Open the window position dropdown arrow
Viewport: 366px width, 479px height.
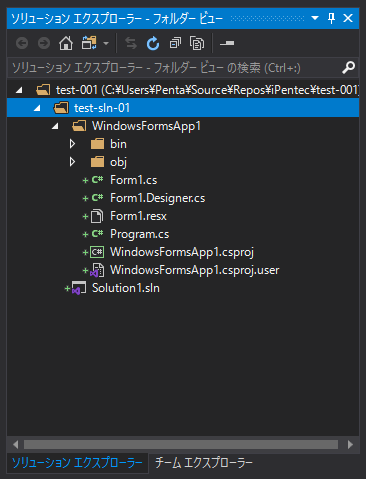(315, 18)
